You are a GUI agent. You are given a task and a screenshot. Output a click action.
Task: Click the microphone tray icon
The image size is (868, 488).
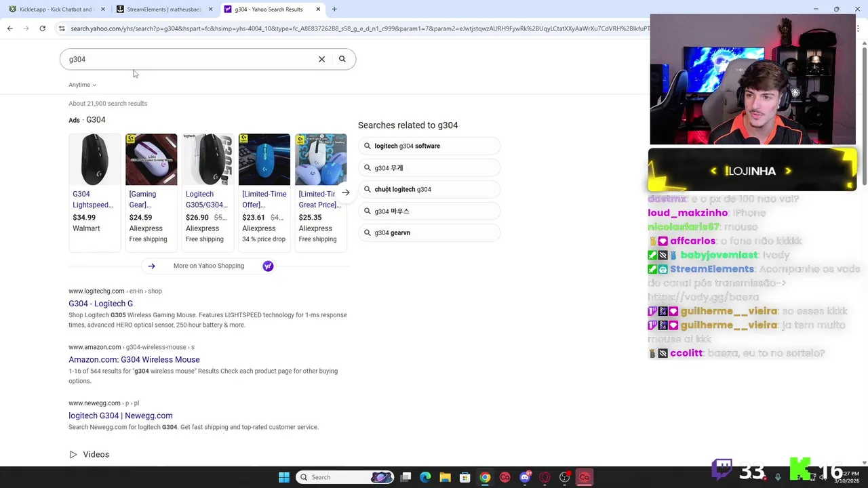[x=778, y=477]
